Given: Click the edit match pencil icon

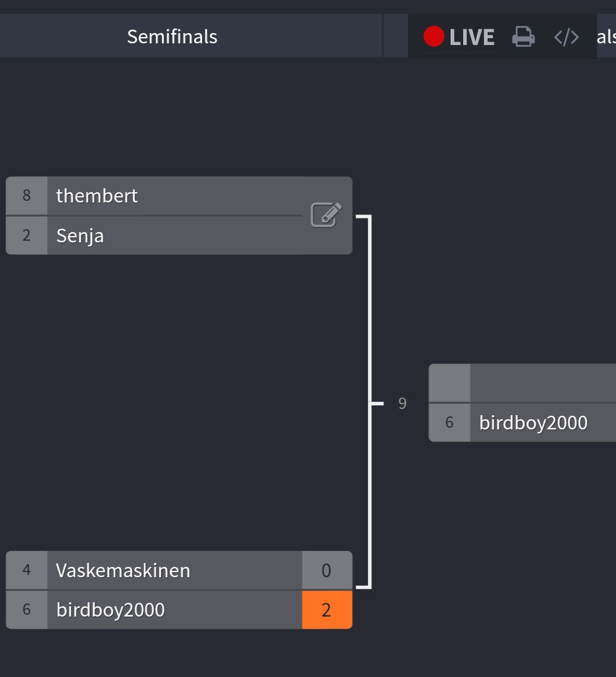Looking at the screenshot, I should (326, 214).
